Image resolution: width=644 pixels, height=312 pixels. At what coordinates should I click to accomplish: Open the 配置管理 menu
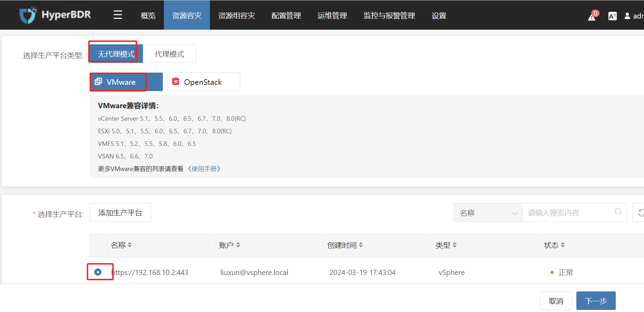point(286,16)
